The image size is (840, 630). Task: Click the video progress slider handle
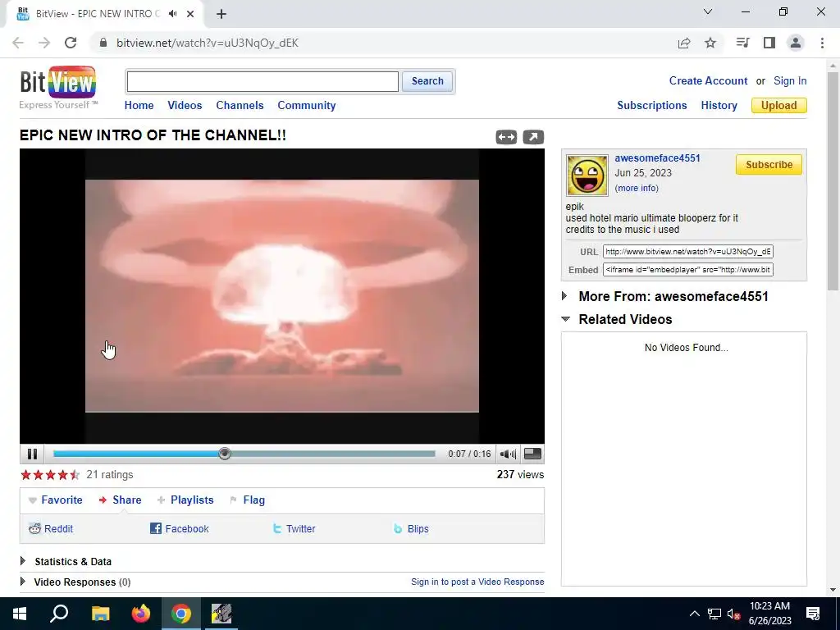(x=225, y=454)
